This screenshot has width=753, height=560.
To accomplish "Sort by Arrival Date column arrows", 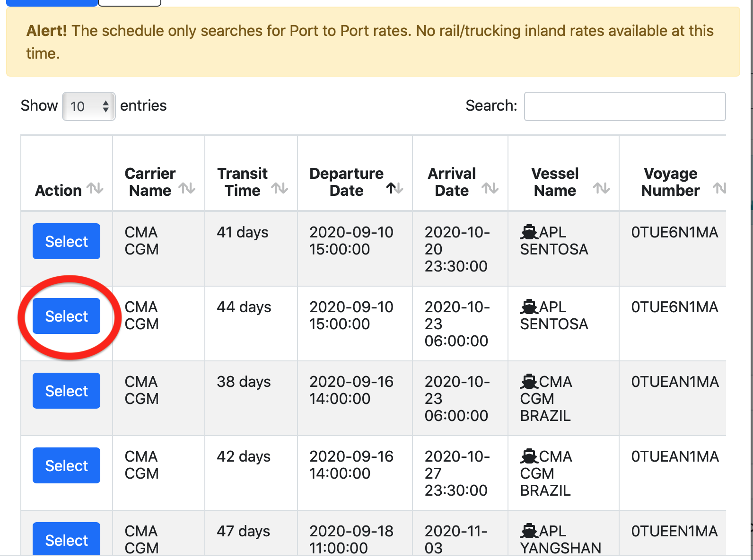I will tap(490, 189).
